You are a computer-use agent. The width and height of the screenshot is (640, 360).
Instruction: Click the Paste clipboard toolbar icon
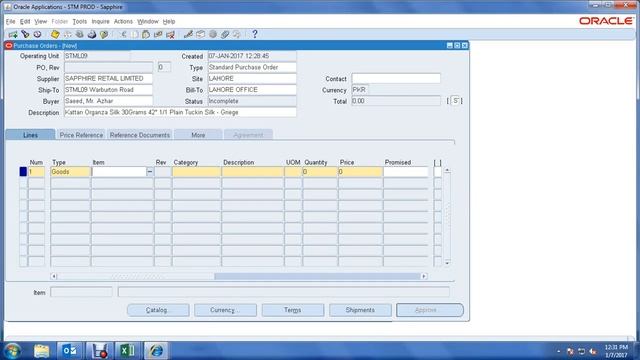click(x=146, y=34)
